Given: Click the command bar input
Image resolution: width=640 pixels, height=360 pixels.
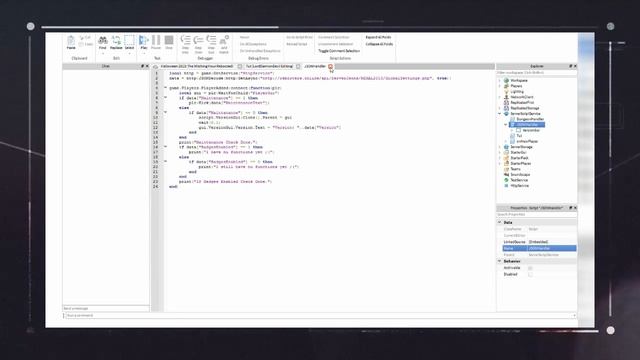Looking at the screenshot, I should click(320, 316).
